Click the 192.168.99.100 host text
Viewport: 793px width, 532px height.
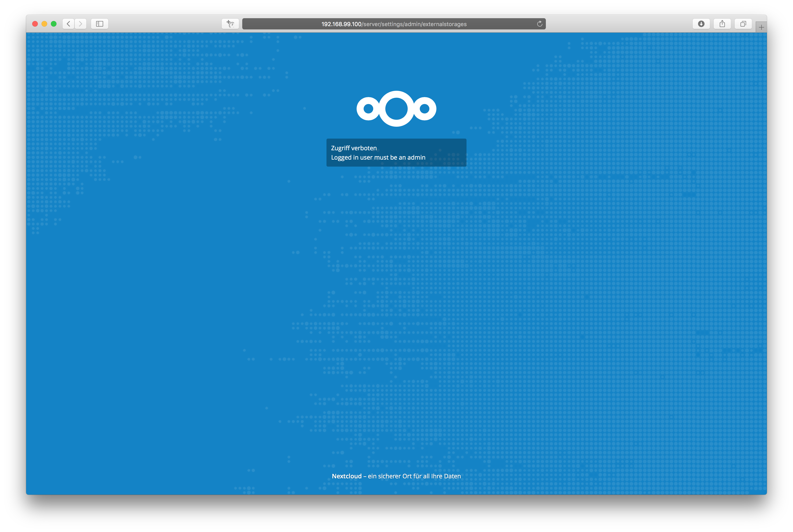[341, 24]
